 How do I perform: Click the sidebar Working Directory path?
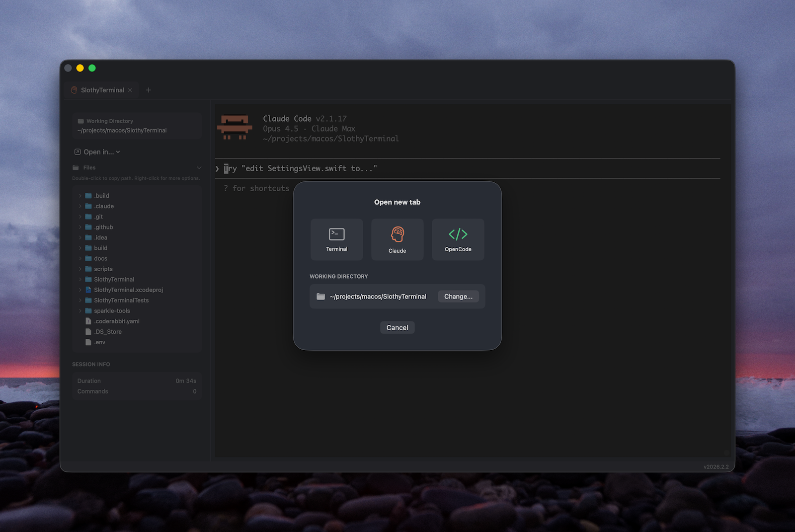[x=122, y=131]
